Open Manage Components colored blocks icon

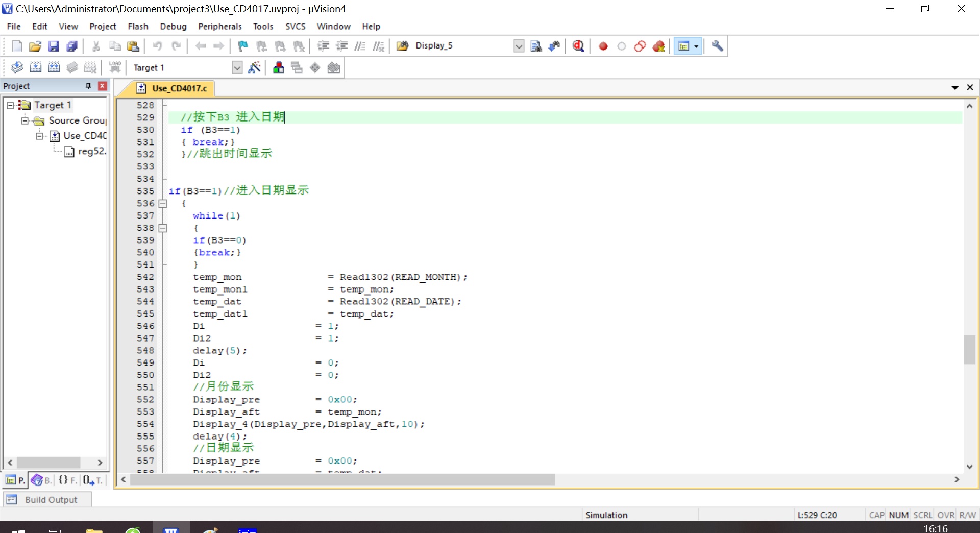coord(278,67)
